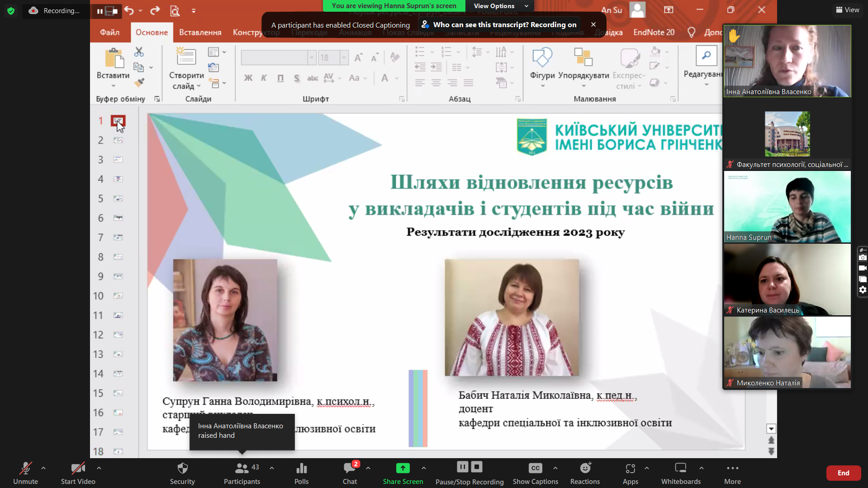The image size is (868, 488).
Task: Open the Security shield icon
Action: tap(182, 468)
